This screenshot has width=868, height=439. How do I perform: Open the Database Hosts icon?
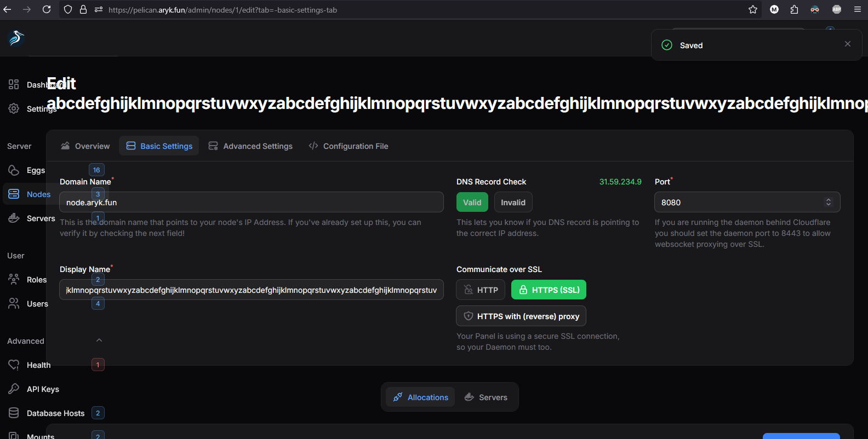[14, 413]
